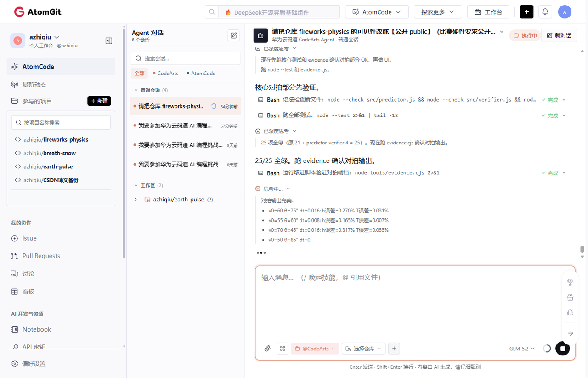Click the 工作台 button
588x378 pixels.
[x=488, y=12]
